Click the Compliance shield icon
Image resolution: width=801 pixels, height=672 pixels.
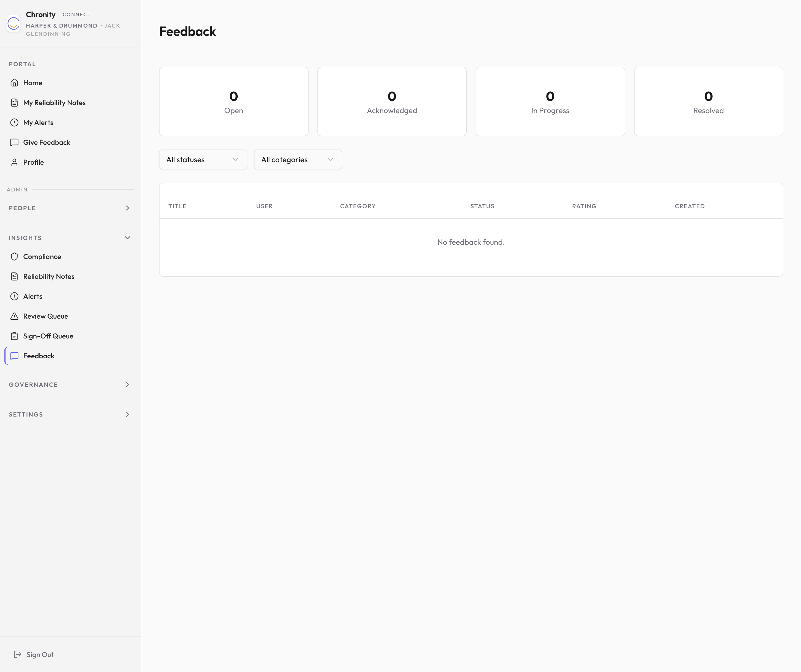coord(15,256)
